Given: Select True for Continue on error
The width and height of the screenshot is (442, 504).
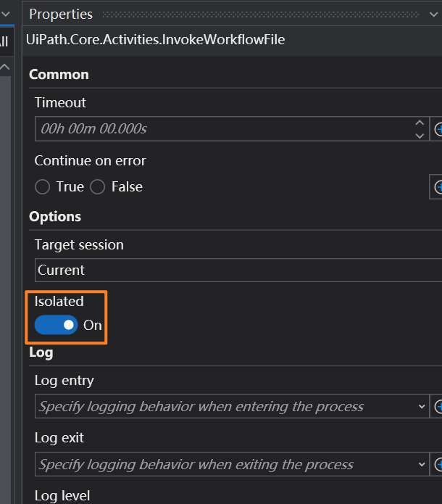Looking at the screenshot, I should point(43,187).
